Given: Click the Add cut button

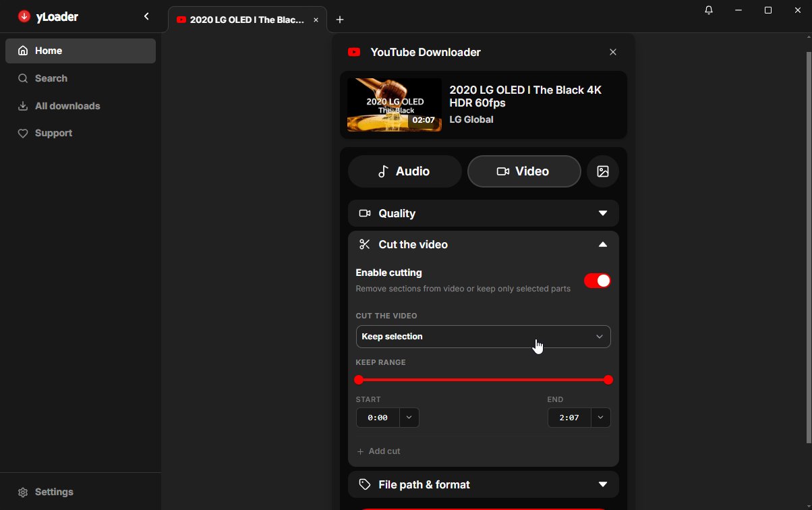Looking at the screenshot, I should tap(379, 451).
